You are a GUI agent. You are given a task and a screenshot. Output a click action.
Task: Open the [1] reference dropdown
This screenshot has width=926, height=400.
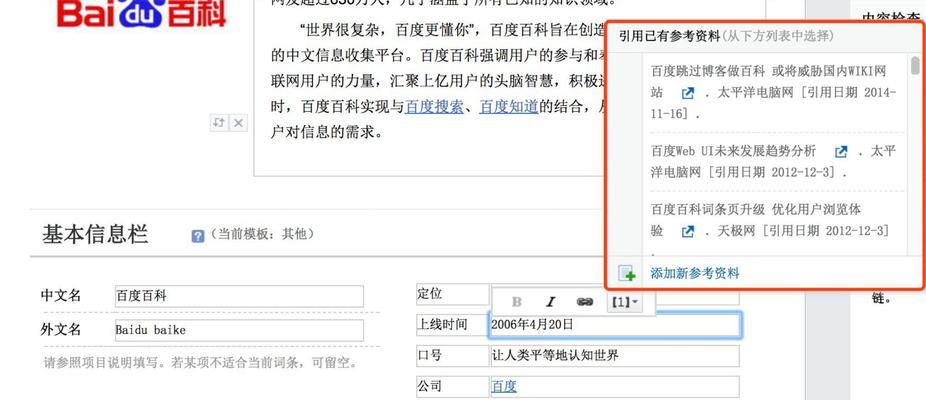624,302
